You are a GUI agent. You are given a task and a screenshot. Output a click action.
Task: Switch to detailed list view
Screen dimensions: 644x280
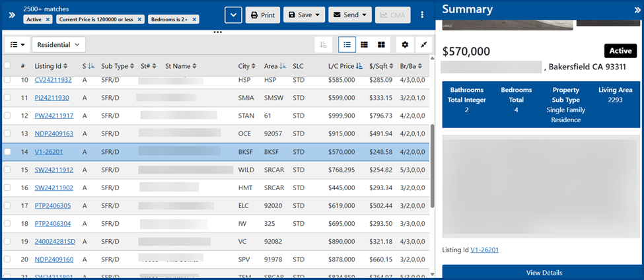pos(364,44)
